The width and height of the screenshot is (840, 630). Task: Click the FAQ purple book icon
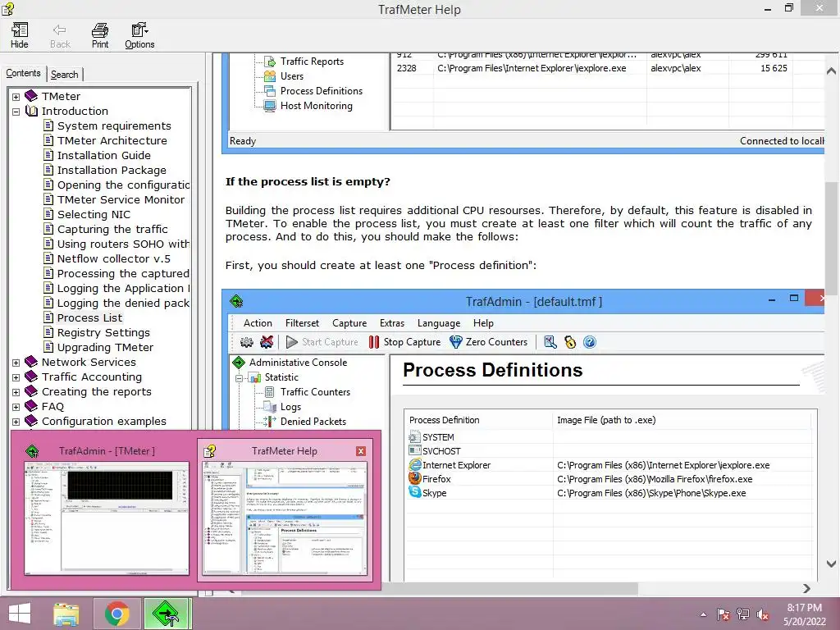coord(32,406)
